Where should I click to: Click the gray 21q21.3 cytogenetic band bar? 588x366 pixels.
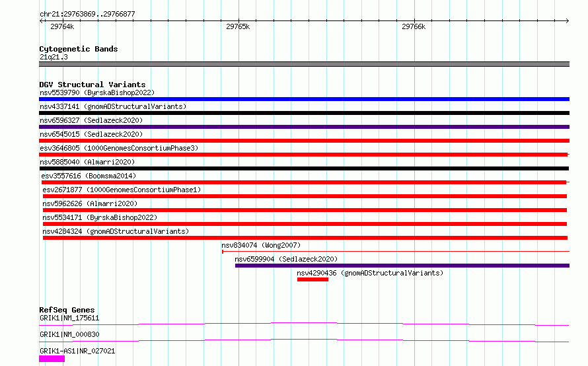pos(304,64)
